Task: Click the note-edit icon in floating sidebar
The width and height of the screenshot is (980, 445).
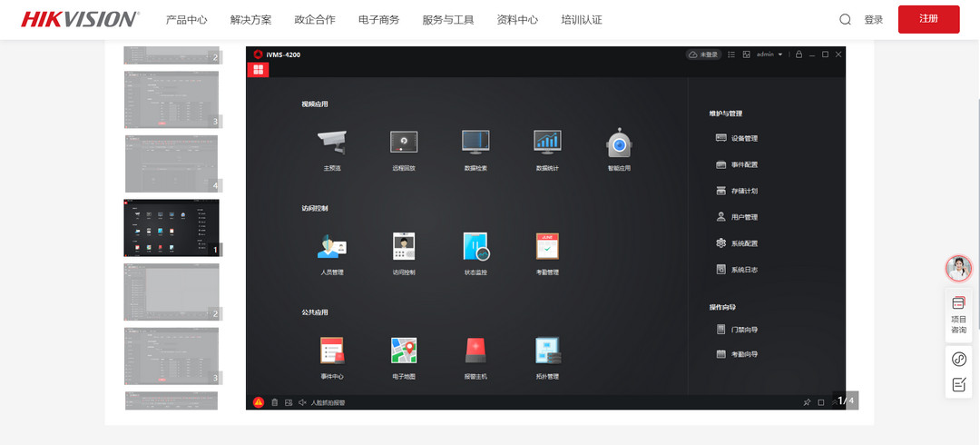Action: click(959, 385)
